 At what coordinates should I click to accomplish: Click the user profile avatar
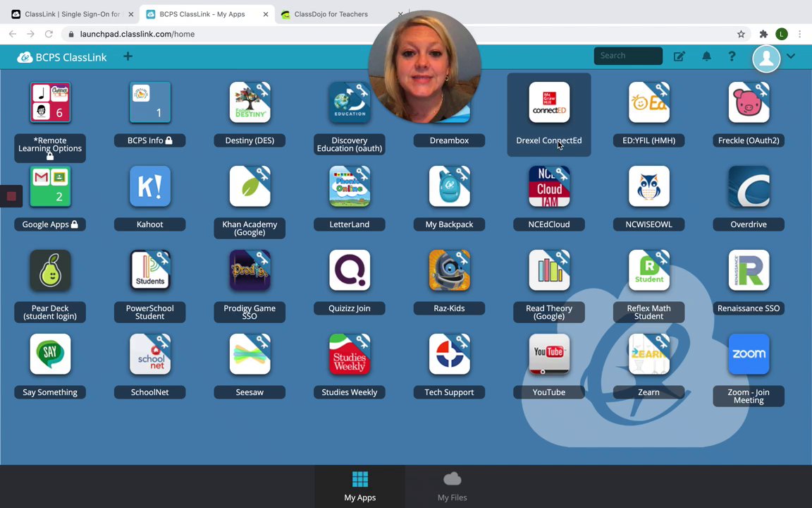click(x=766, y=58)
